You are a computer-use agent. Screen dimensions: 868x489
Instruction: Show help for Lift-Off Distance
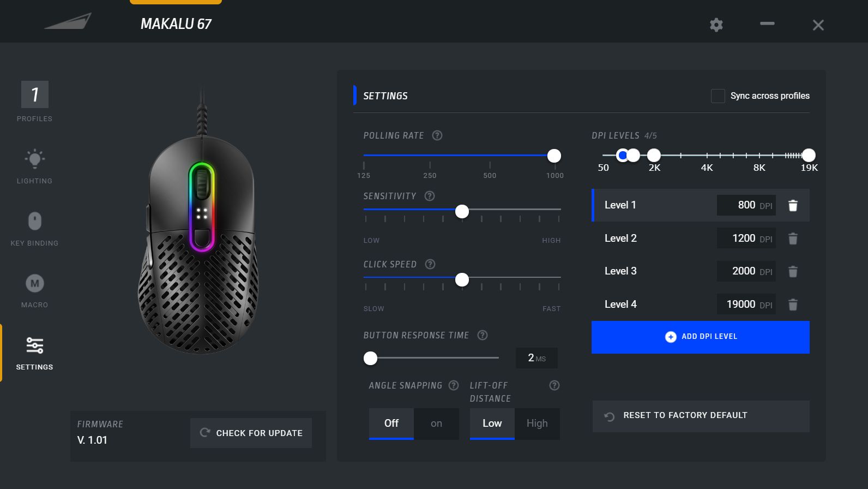(x=554, y=385)
